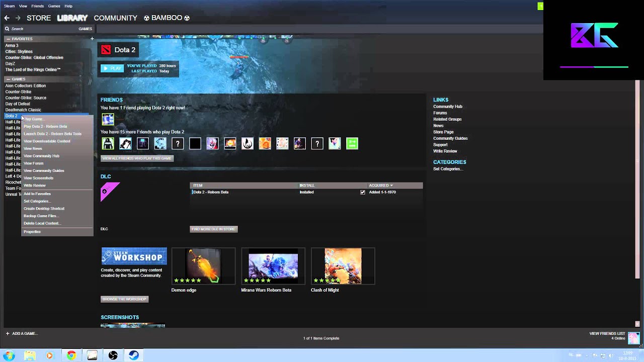Viewport: 644px width, 362px height.
Task: Click the Steam Workshop logo banner
Action: (x=134, y=256)
